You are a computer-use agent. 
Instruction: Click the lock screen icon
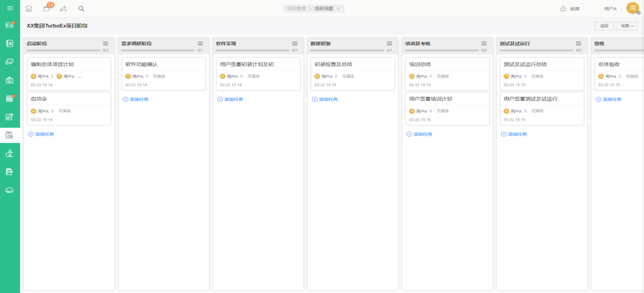[x=563, y=9]
